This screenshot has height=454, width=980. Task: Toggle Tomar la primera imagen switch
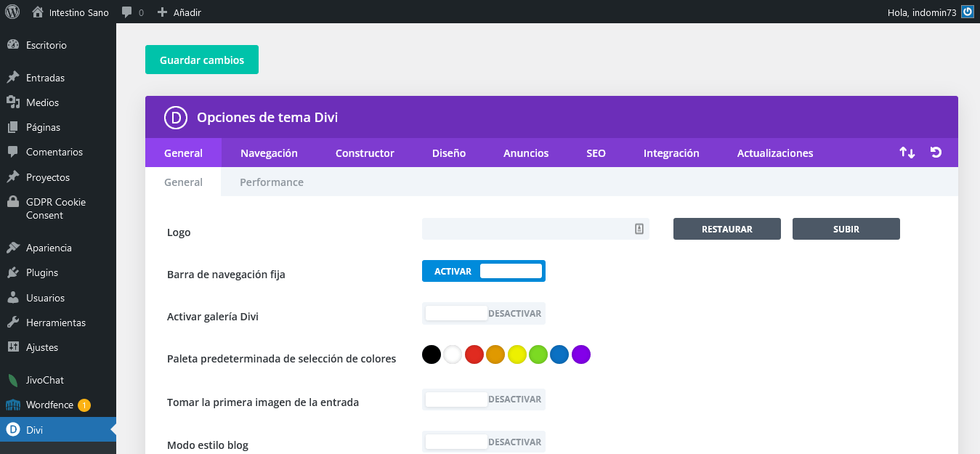point(484,400)
